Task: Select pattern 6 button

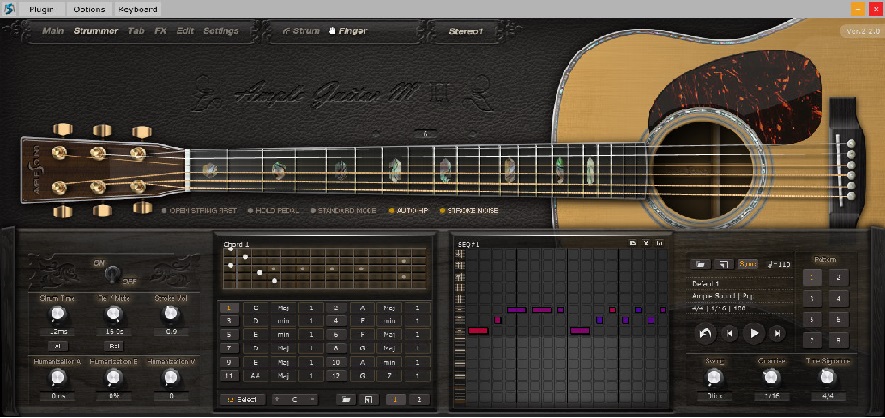Action: coord(839,319)
